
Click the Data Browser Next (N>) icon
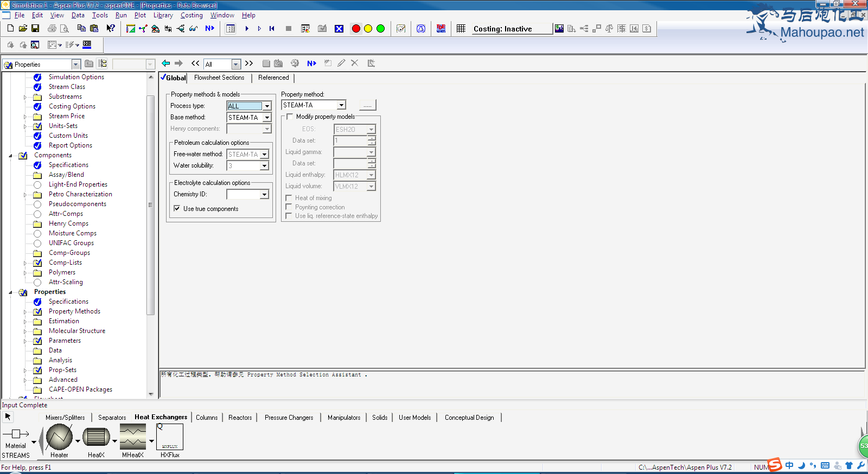311,63
